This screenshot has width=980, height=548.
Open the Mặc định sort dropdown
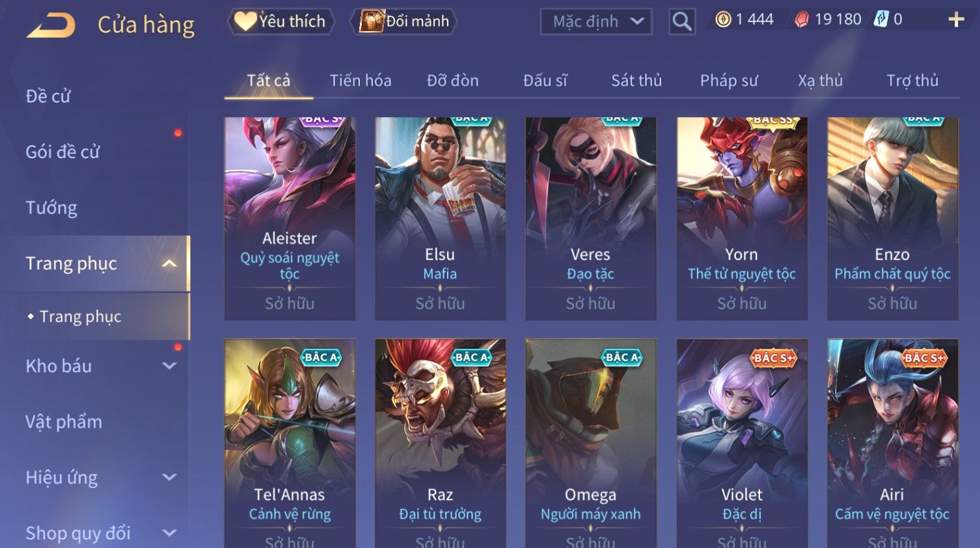pos(595,21)
